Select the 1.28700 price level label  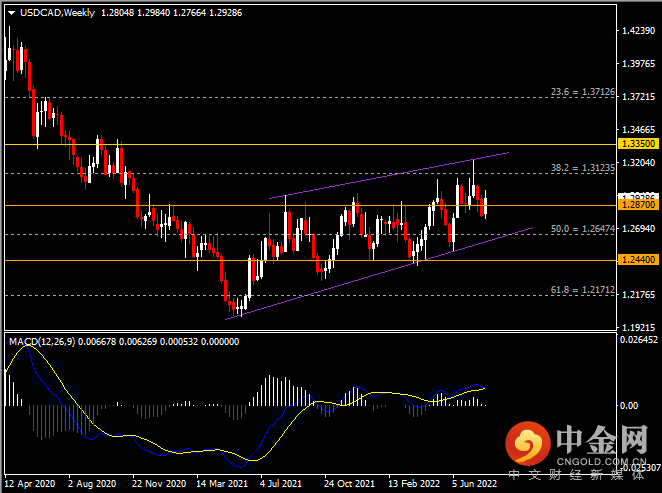638,205
